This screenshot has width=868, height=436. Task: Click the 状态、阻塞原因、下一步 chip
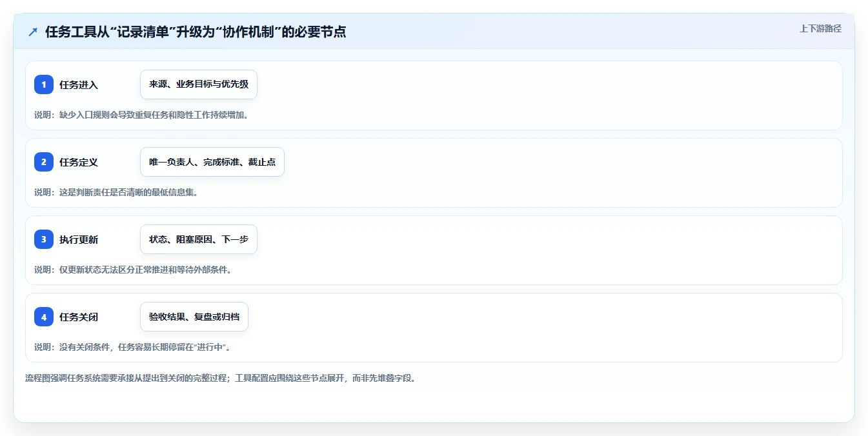[x=199, y=239]
